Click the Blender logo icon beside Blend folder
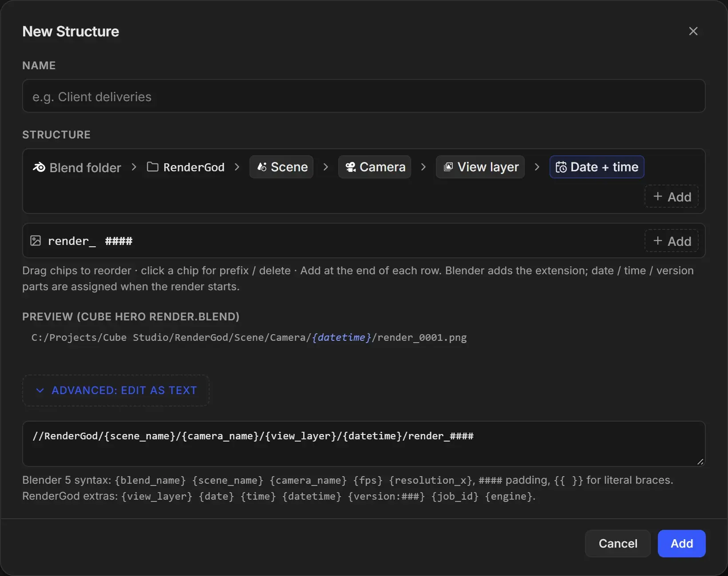 click(x=39, y=167)
